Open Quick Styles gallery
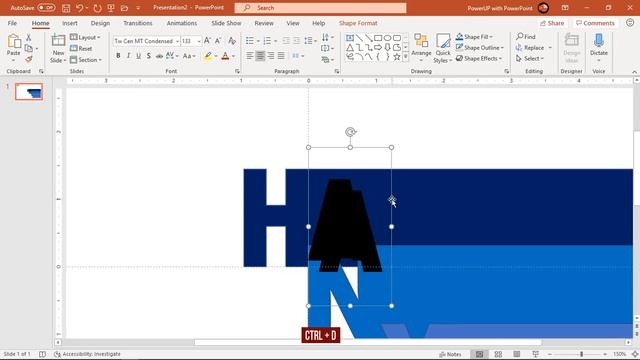Image resolution: width=640 pixels, height=360 pixels. 443,48
